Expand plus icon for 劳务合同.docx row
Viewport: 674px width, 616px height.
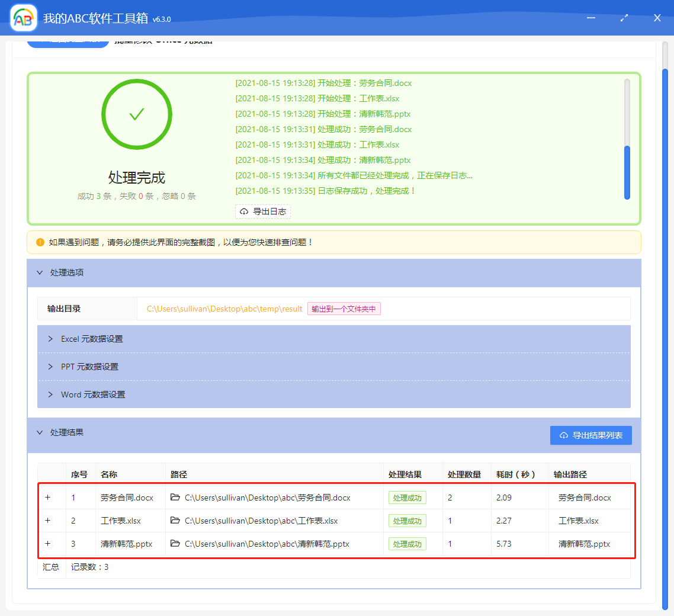pos(47,498)
